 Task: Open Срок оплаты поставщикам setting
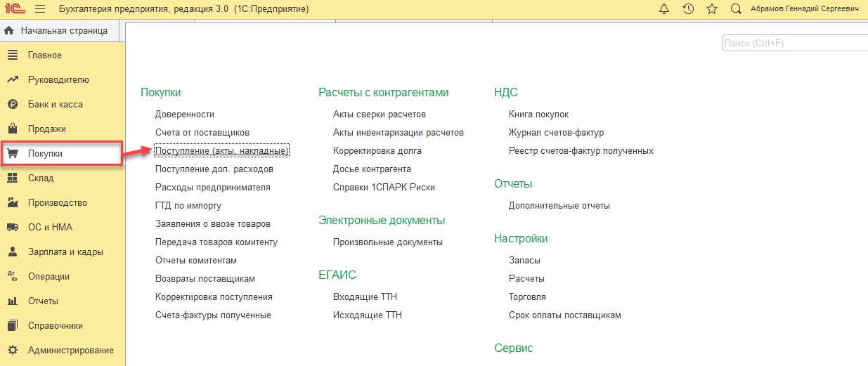(565, 315)
